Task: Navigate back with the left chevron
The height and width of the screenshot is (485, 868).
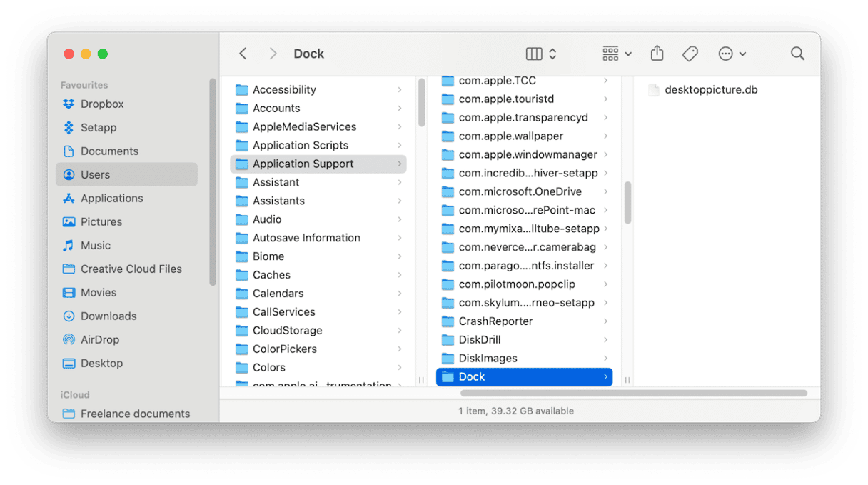Action: click(243, 54)
